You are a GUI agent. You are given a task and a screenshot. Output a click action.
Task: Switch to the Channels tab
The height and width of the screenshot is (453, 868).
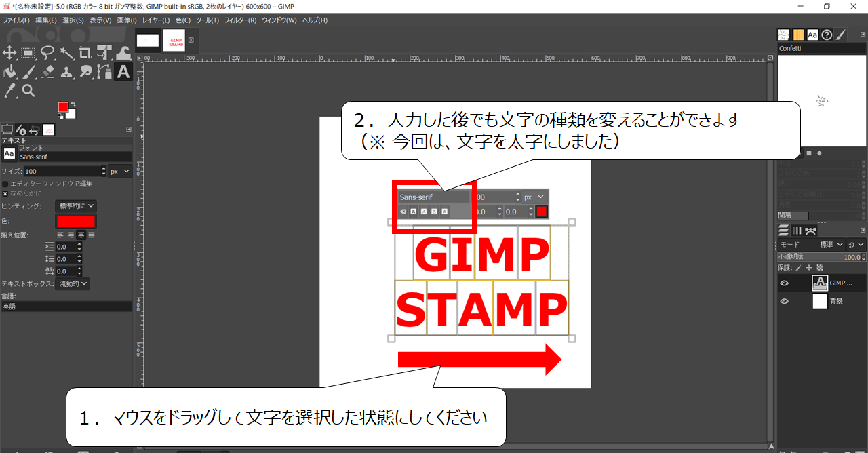point(797,231)
